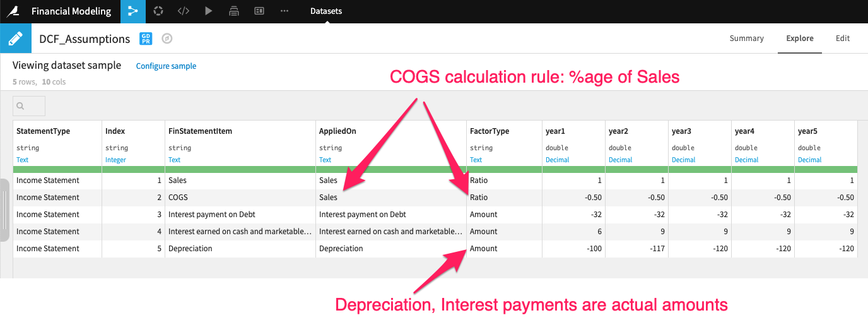Open the dashboards icon in top bar
868x320 pixels.
tap(259, 11)
